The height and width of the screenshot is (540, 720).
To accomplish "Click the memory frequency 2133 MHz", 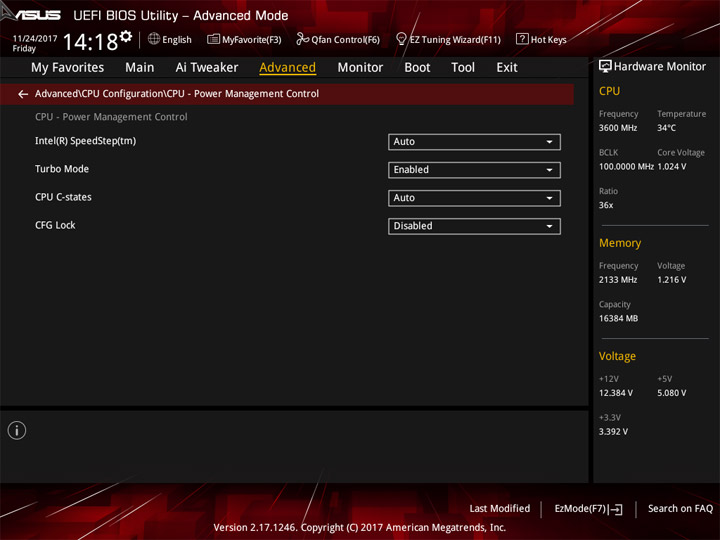I will (x=618, y=280).
